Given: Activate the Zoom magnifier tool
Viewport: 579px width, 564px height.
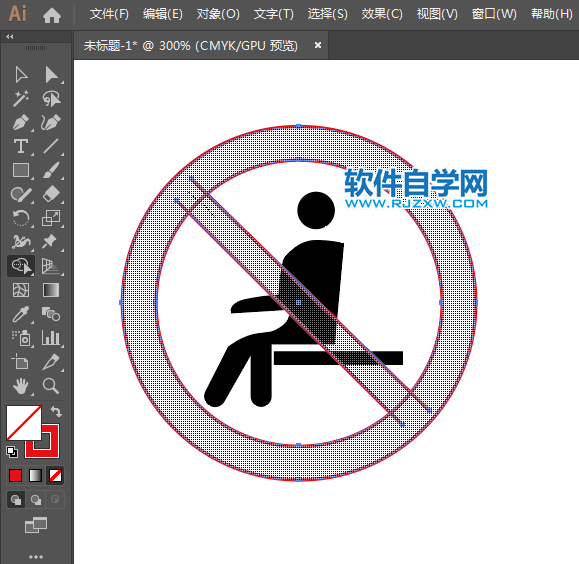Looking at the screenshot, I should (x=51, y=386).
